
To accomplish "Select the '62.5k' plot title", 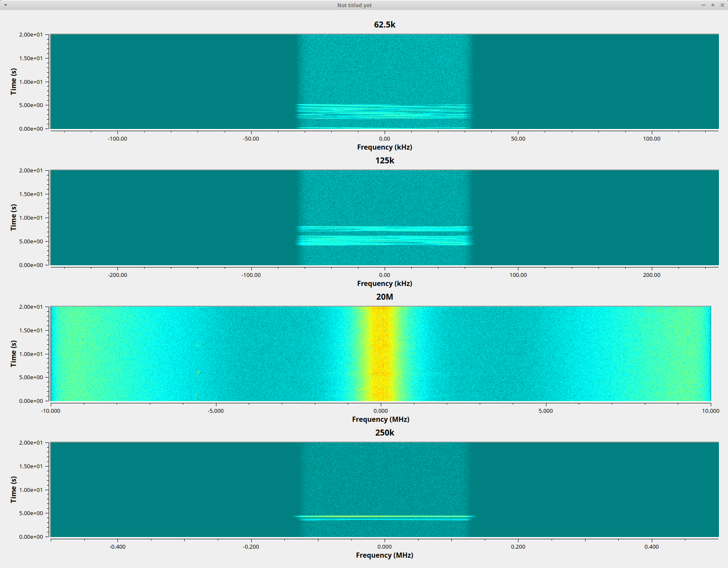I will pos(384,25).
